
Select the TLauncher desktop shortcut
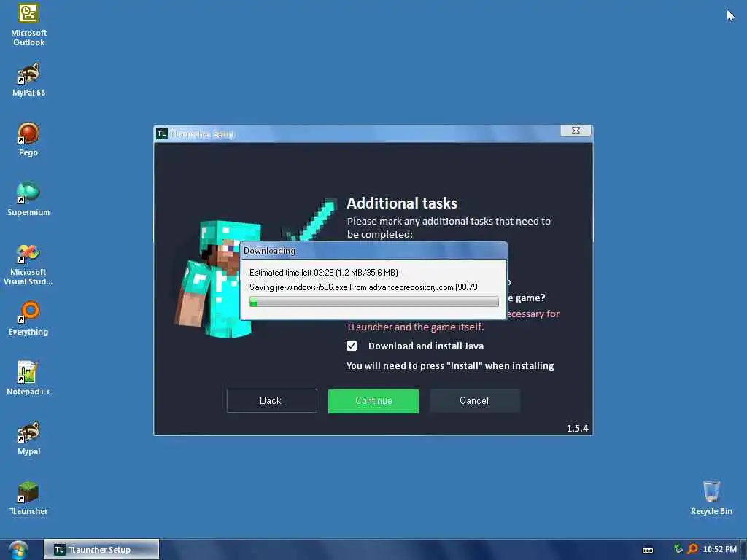click(x=28, y=498)
